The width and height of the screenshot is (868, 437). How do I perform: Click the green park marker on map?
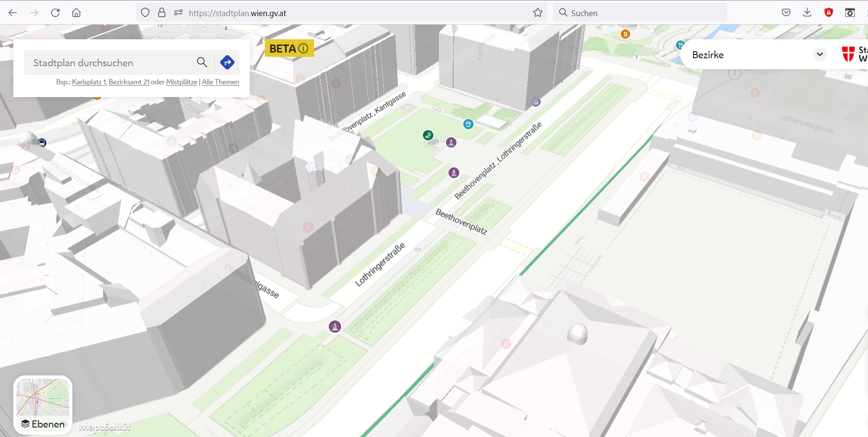(428, 135)
